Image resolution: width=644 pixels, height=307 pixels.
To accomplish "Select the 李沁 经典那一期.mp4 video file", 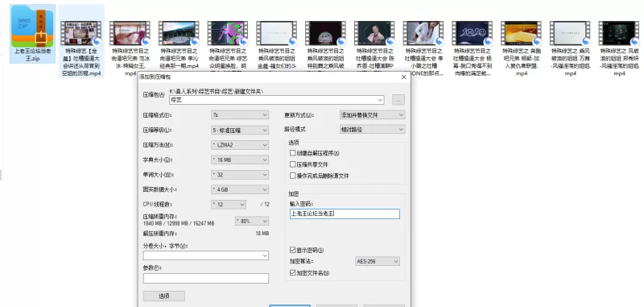I will [179, 33].
